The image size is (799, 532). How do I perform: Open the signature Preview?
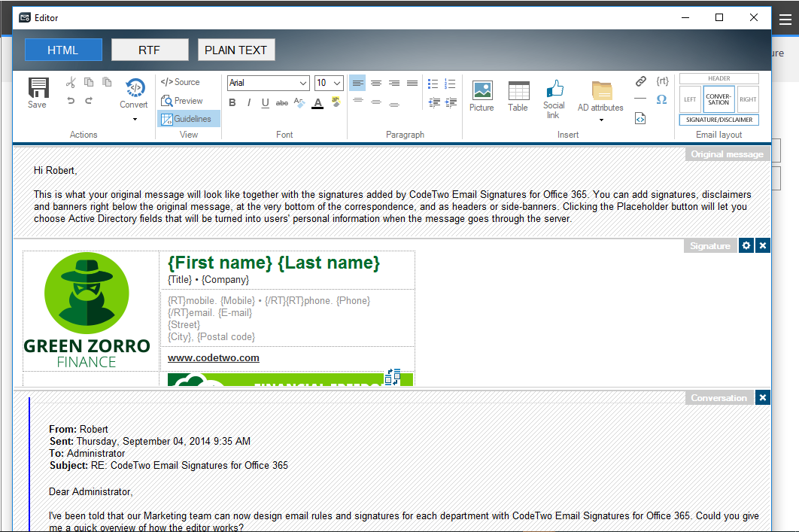tap(182, 101)
